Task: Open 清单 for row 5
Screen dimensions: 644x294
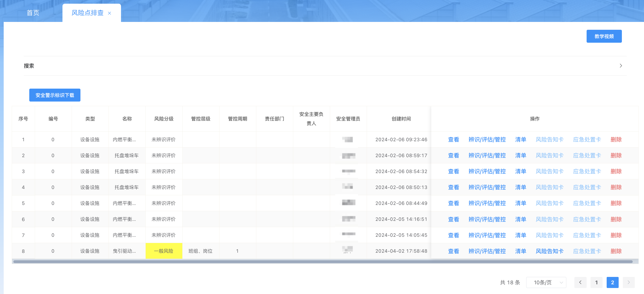Action: [x=520, y=203]
